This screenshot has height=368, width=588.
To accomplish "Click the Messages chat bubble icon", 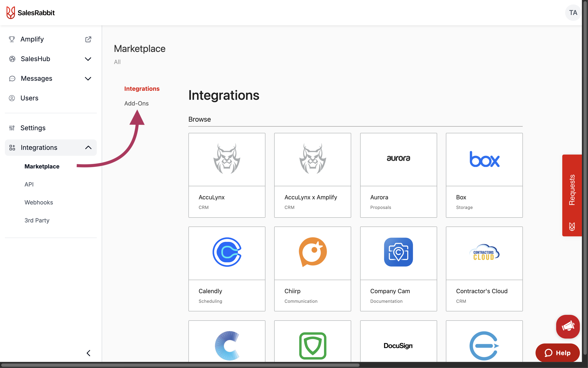I will [x=12, y=79].
